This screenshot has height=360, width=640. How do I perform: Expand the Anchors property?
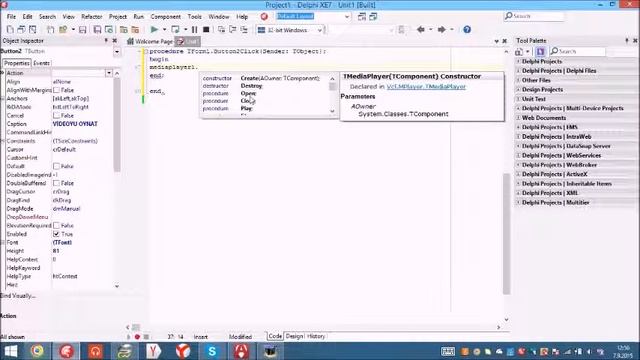coord(3,98)
